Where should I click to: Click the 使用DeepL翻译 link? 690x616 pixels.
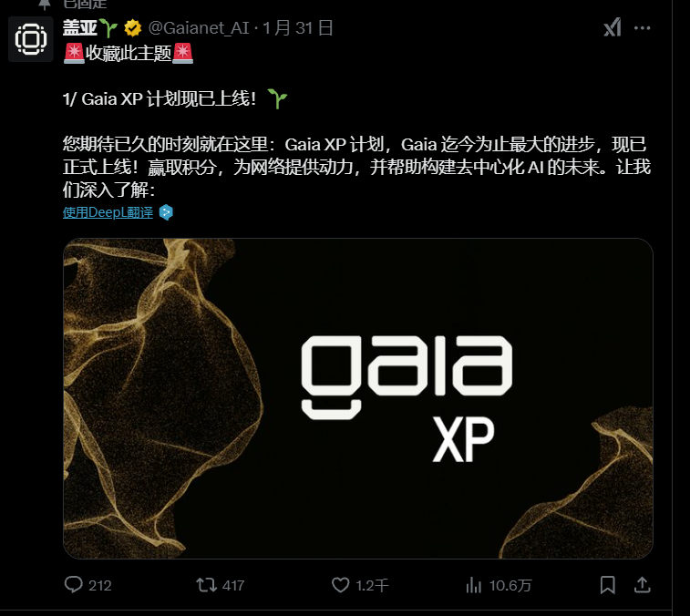point(108,212)
